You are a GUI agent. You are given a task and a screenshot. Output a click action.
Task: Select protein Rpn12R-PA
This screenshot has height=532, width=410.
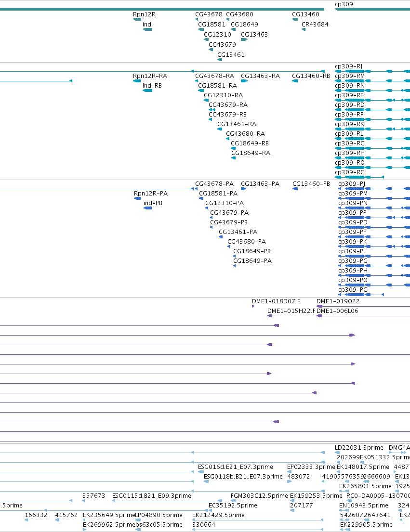(x=151, y=194)
